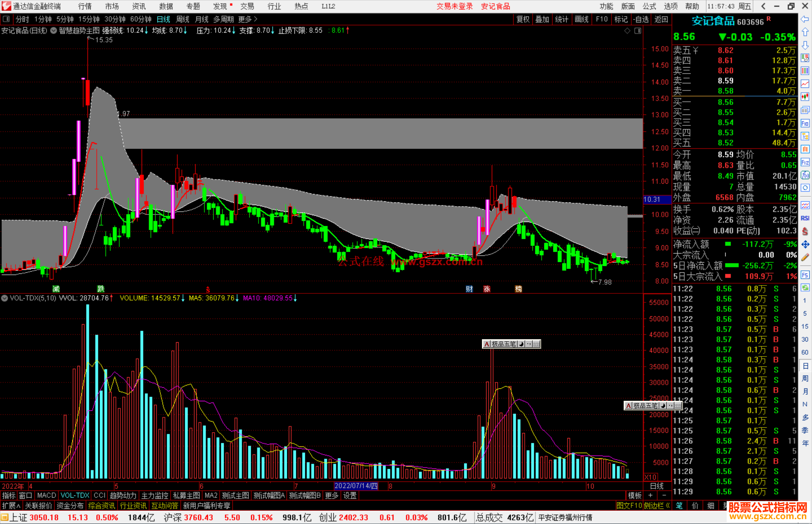Click the green refresh icon in sidebar
The width and height of the screenshot is (812, 524).
pos(805,288)
